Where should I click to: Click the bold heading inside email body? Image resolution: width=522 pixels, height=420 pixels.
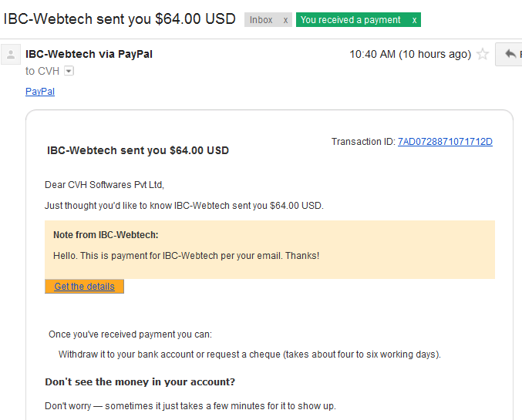coord(138,150)
